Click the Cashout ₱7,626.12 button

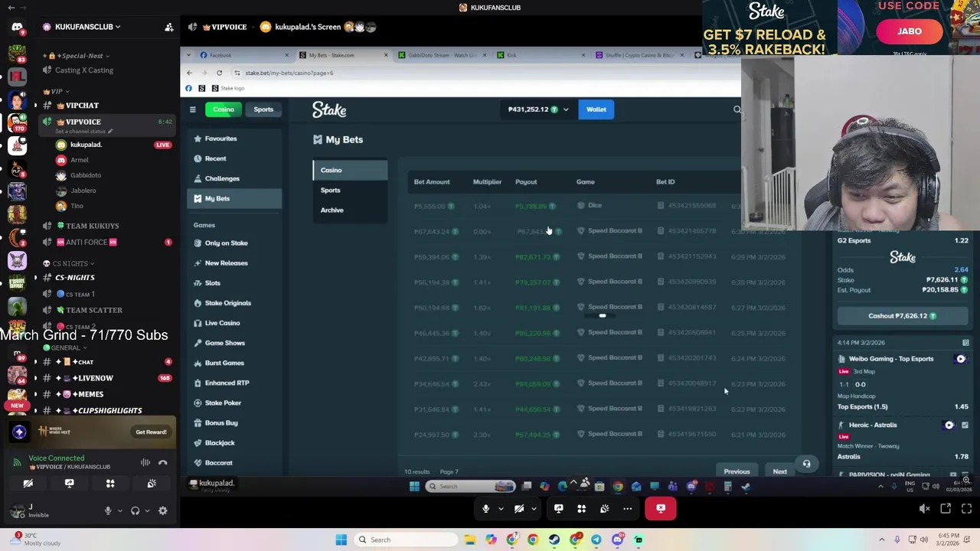(902, 315)
